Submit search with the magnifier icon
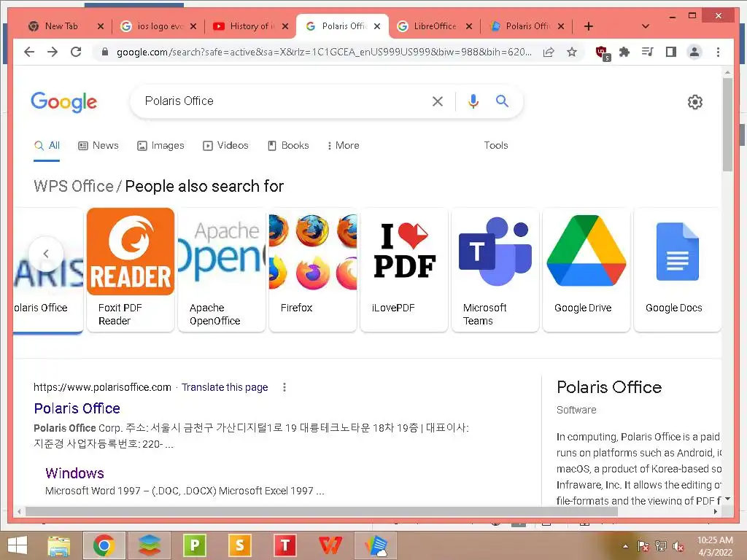The height and width of the screenshot is (560, 747). (x=502, y=101)
